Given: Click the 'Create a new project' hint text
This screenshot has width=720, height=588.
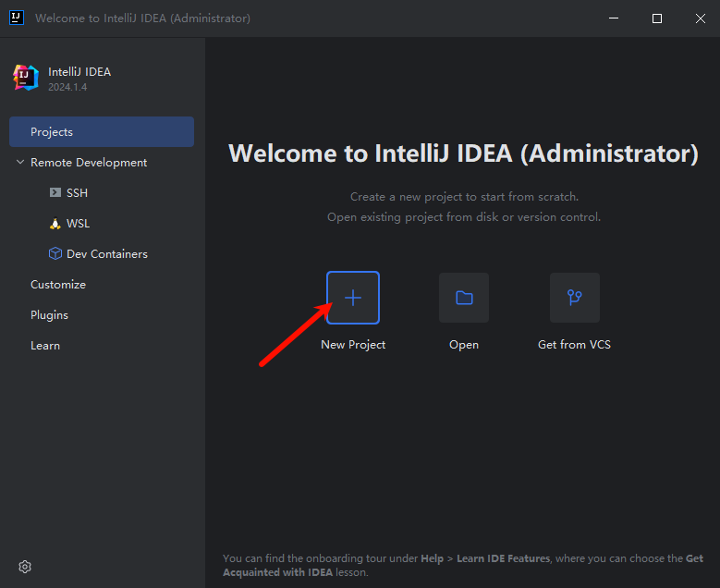Looking at the screenshot, I should point(464,197).
